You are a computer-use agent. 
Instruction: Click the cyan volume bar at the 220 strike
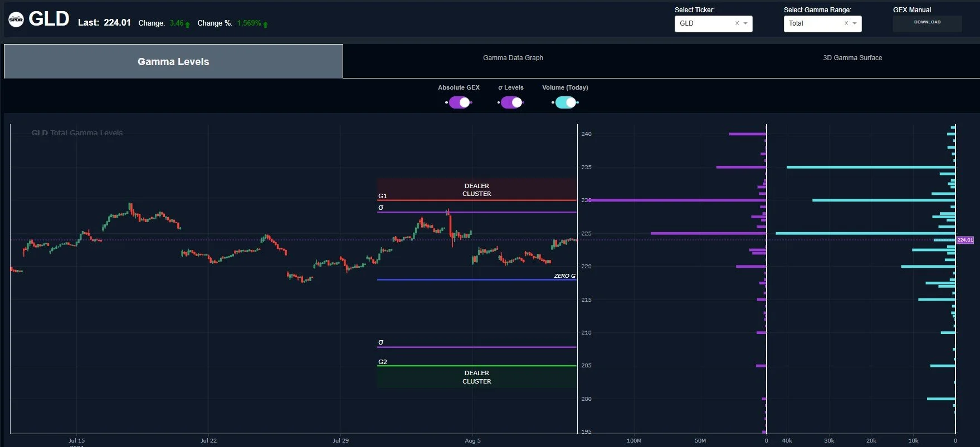(x=928, y=267)
